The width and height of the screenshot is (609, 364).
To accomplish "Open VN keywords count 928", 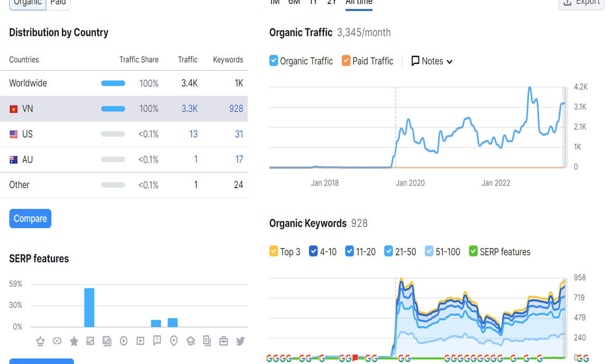I will pyautogui.click(x=236, y=109).
